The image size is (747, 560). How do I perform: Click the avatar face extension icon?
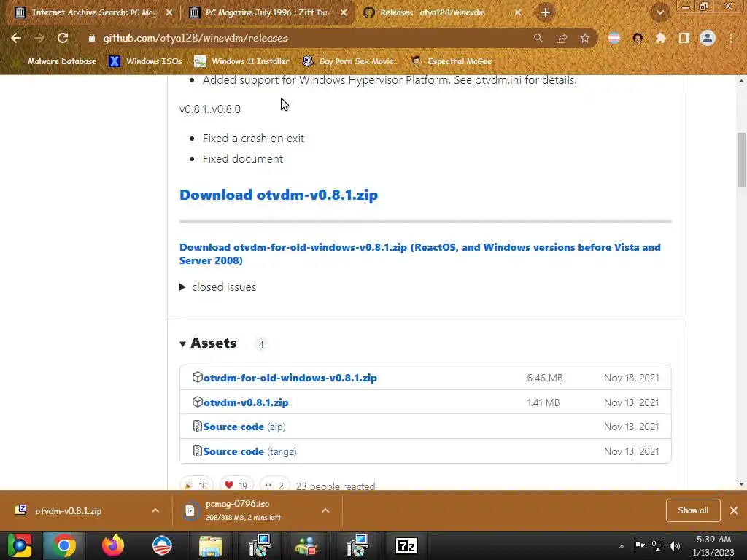tap(638, 38)
